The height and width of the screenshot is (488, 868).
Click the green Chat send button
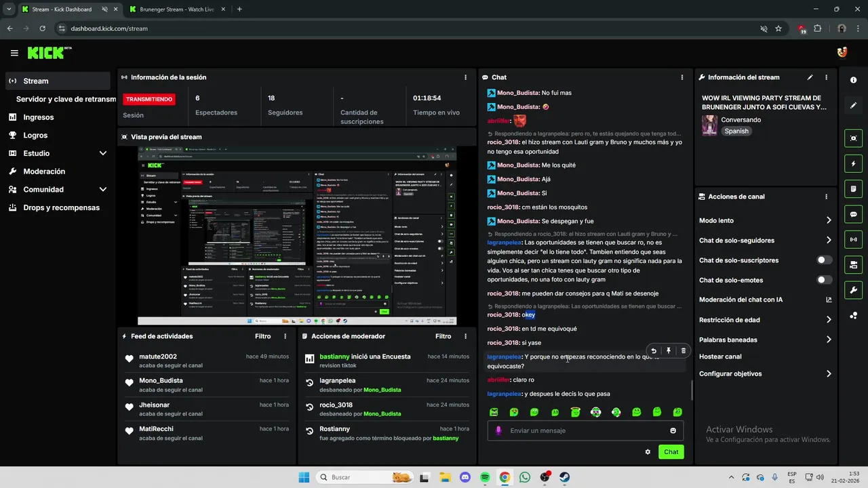coord(671,452)
